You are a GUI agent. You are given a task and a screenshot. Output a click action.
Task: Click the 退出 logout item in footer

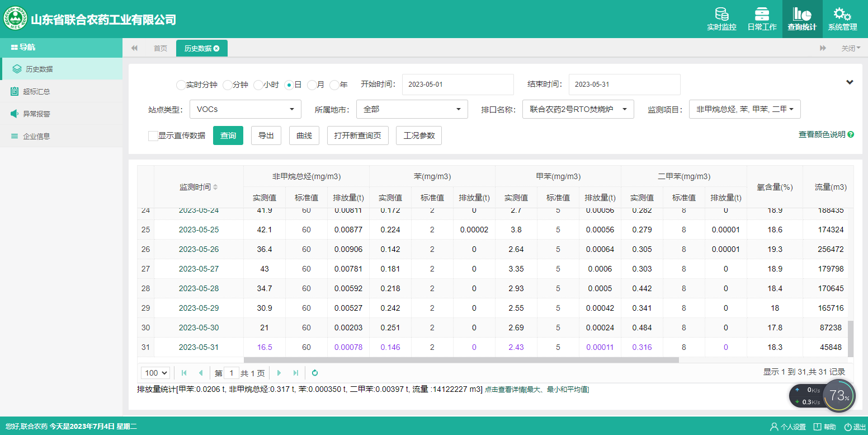856,427
